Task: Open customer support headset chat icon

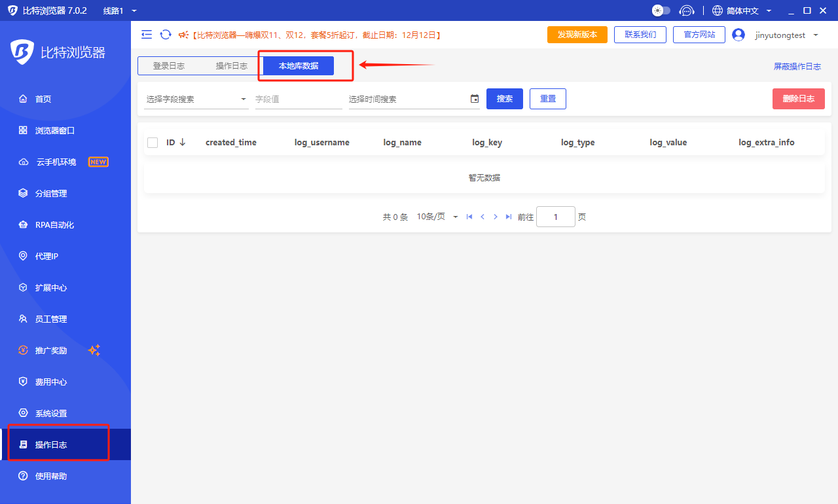Action: click(686, 10)
